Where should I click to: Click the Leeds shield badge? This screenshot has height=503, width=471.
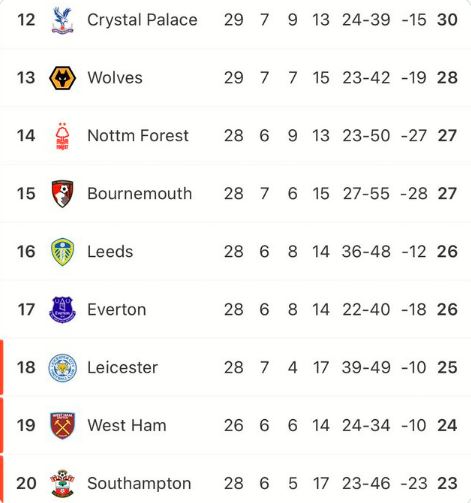(62, 252)
